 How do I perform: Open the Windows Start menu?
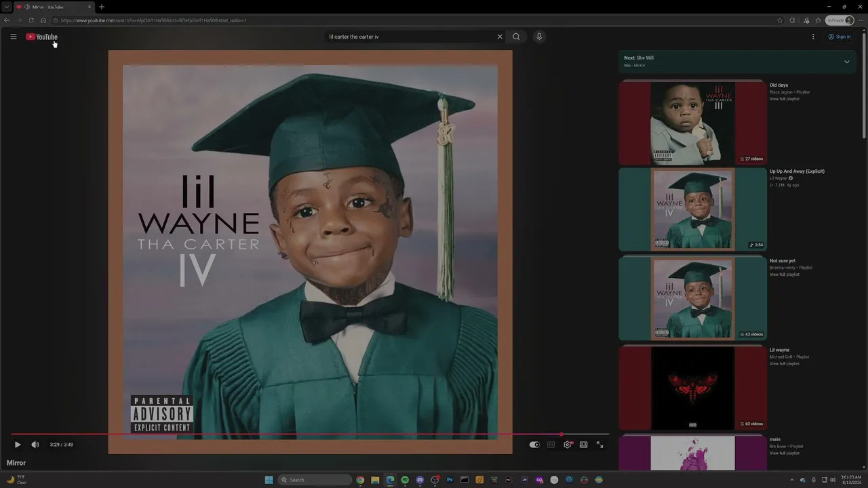(x=269, y=480)
